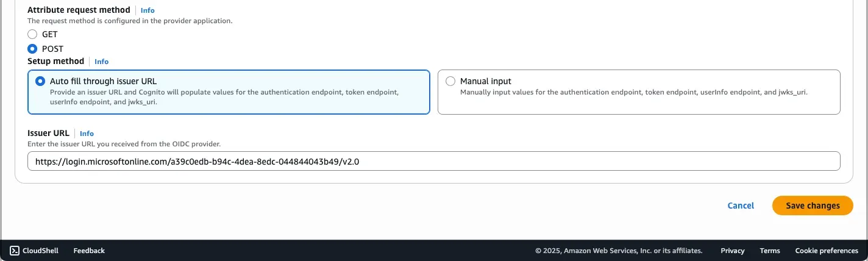Choose Auto fill through issuer URL radio
The image size is (868, 261).
tap(40, 81)
